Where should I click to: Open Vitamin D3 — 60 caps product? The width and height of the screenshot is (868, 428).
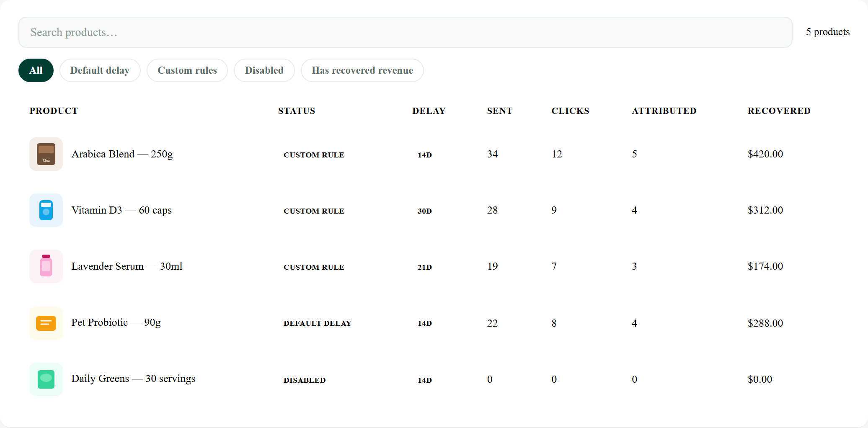coord(121,210)
